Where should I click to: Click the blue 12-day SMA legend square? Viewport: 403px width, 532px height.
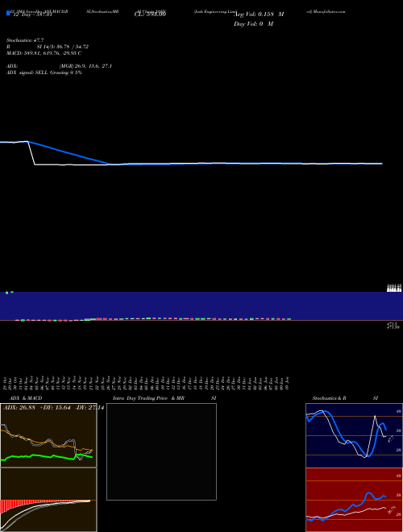pos(9,14)
